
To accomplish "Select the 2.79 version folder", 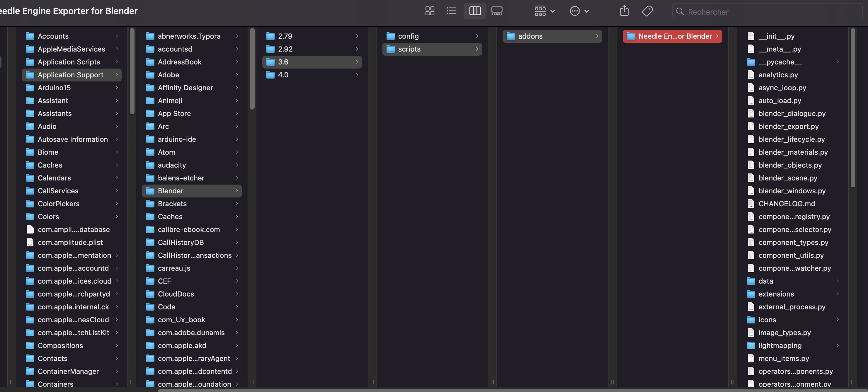I will point(312,36).
